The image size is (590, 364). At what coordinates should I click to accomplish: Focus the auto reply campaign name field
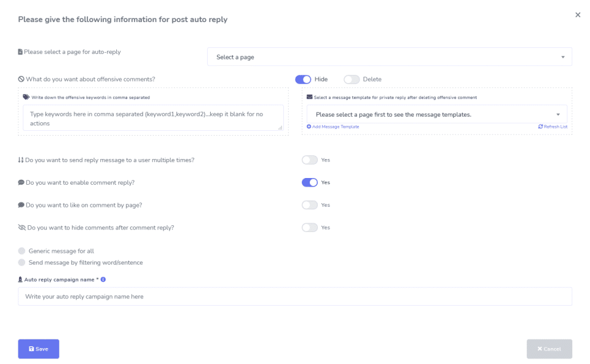[x=295, y=296]
